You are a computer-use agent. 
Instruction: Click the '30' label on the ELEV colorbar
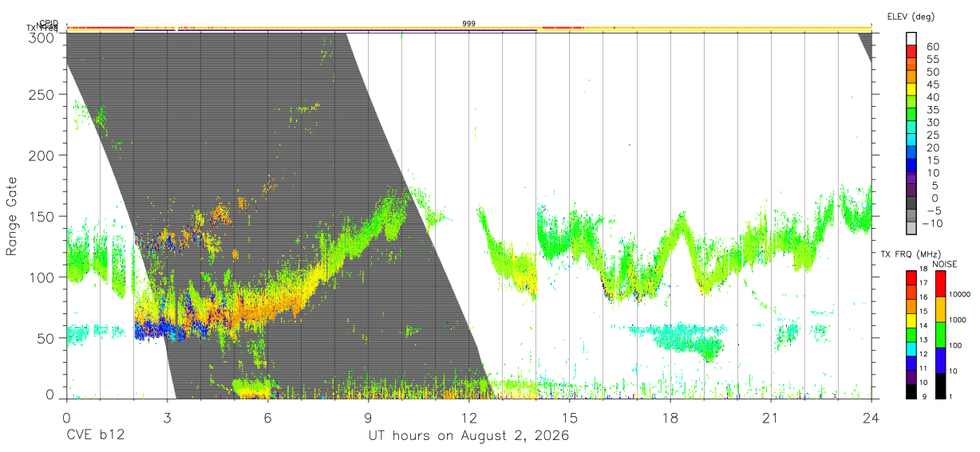pyautogui.click(x=933, y=122)
